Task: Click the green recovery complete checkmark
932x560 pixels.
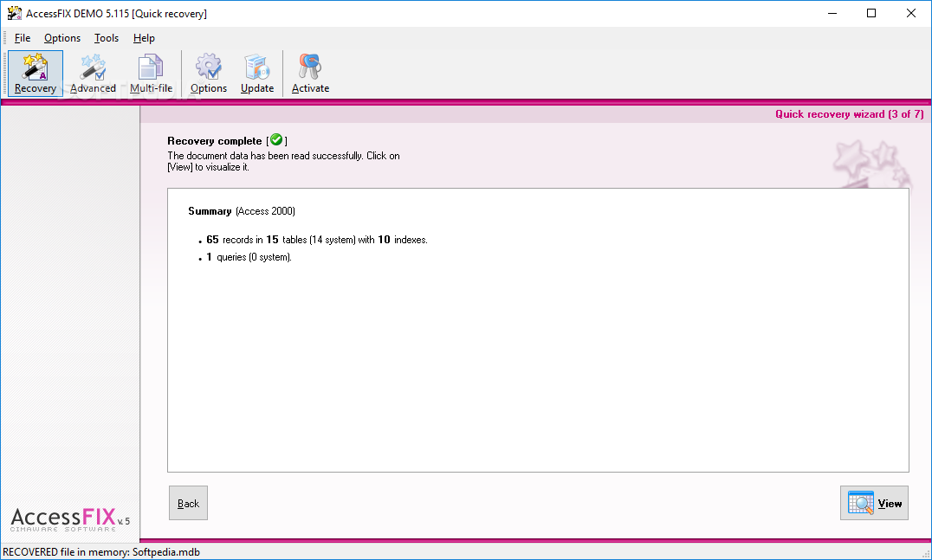Action: click(x=276, y=140)
